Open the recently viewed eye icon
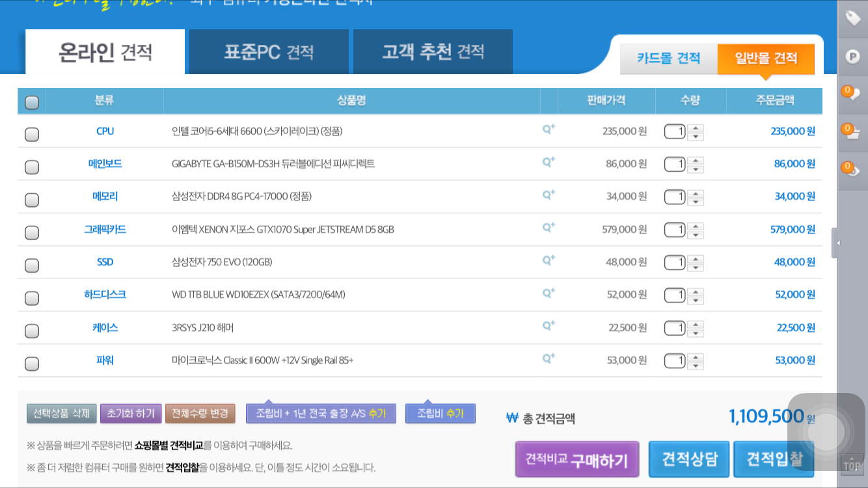This screenshot has height=488, width=868. (x=851, y=169)
